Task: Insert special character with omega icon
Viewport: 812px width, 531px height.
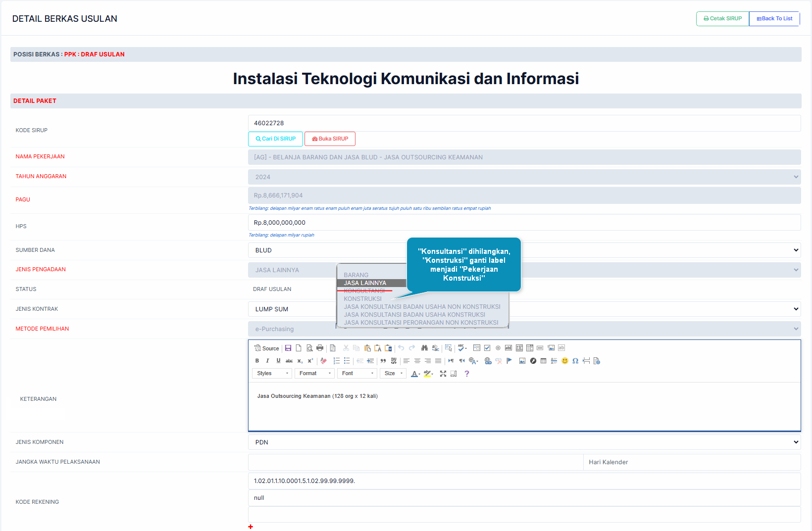Action: (x=575, y=361)
